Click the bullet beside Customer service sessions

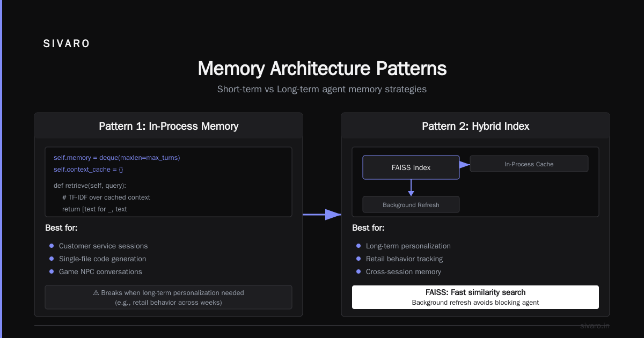click(52, 246)
